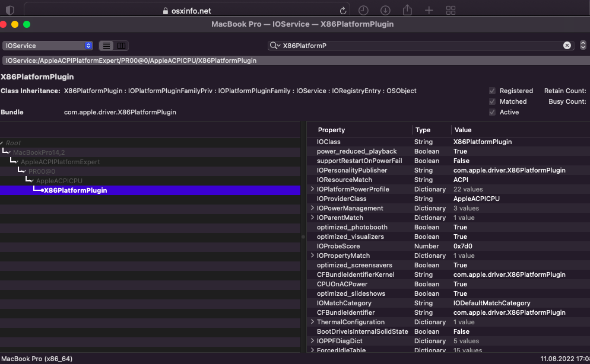Reload the osxinfo.net page
590x364 pixels.
pyautogui.click(x=342, y=10)
